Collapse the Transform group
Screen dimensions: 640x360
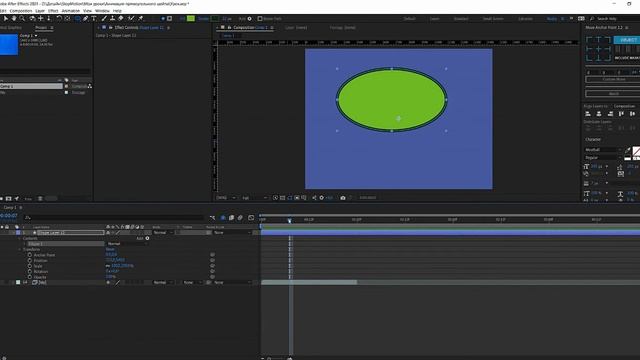click(20, 249)
